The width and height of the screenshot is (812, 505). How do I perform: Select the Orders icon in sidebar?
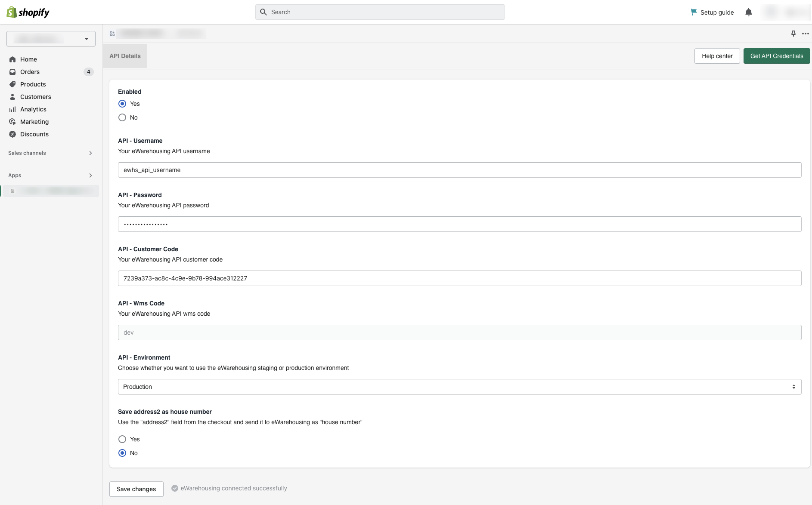point(12,72)
